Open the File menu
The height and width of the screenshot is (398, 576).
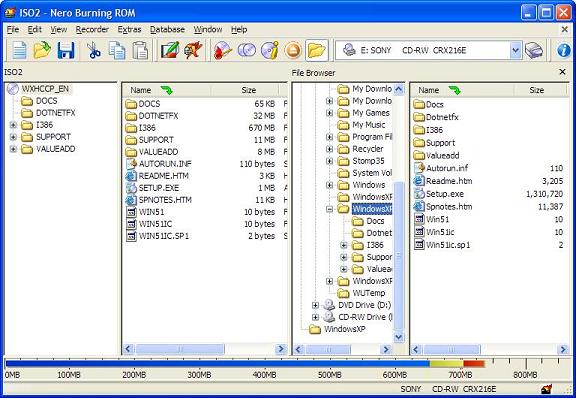13,29
